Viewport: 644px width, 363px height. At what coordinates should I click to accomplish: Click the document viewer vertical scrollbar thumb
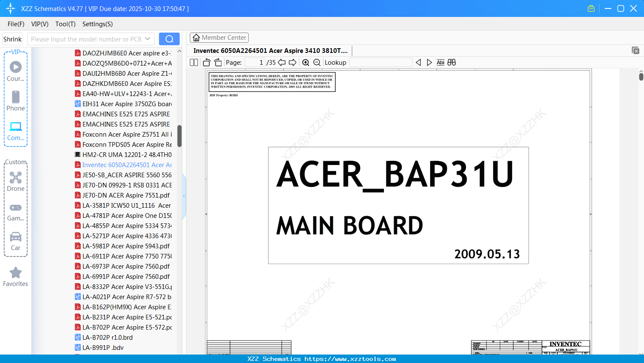pyautogui.click(x=641, y=77)
